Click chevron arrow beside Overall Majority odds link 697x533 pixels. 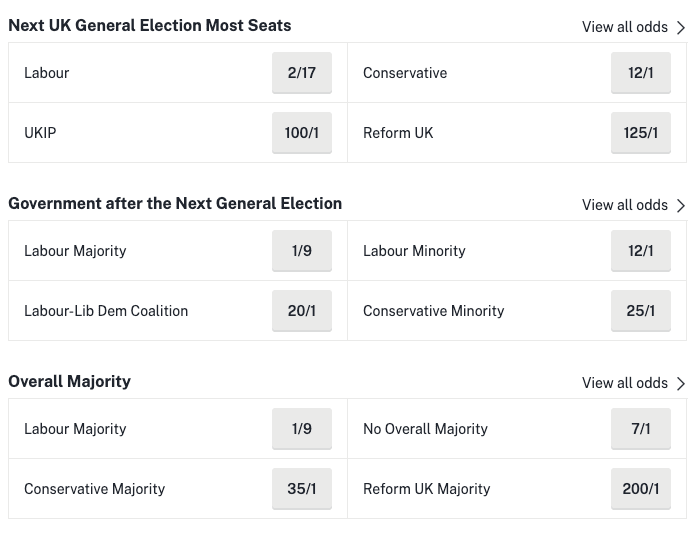point(681,383)
